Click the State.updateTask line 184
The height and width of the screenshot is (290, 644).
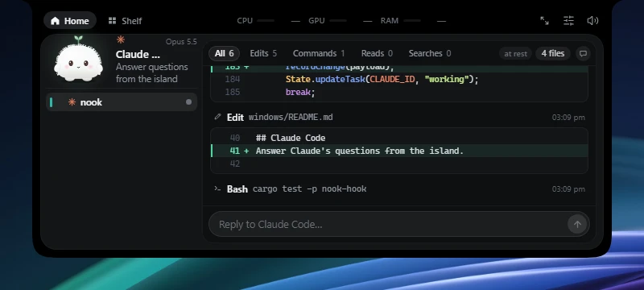point(399,79)
